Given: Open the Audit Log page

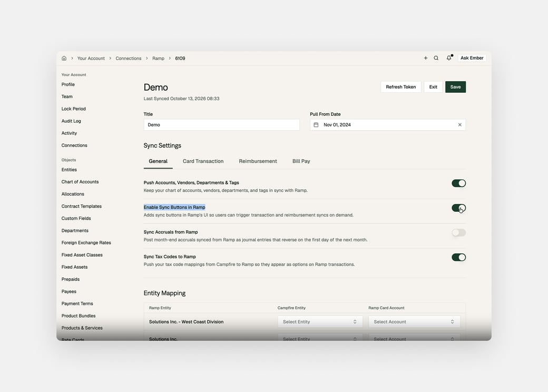Looking at the screenshot, I should tap(71, 121).
